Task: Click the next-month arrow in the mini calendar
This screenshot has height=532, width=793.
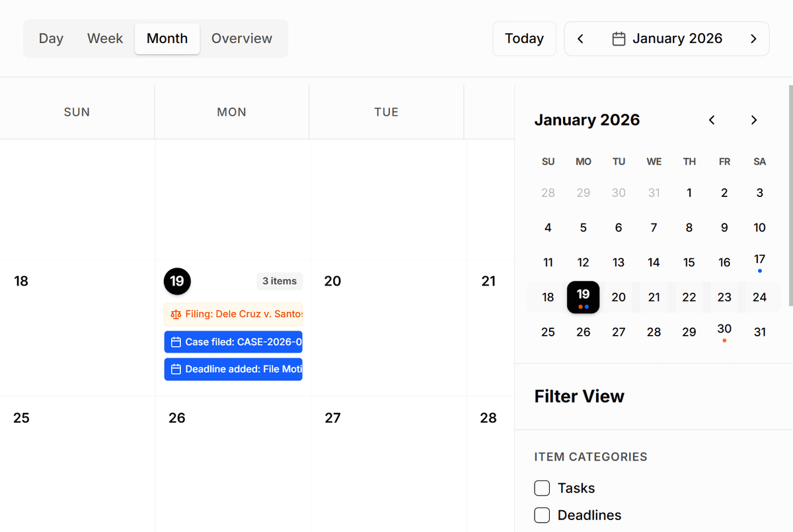Action: click(753, 120)
